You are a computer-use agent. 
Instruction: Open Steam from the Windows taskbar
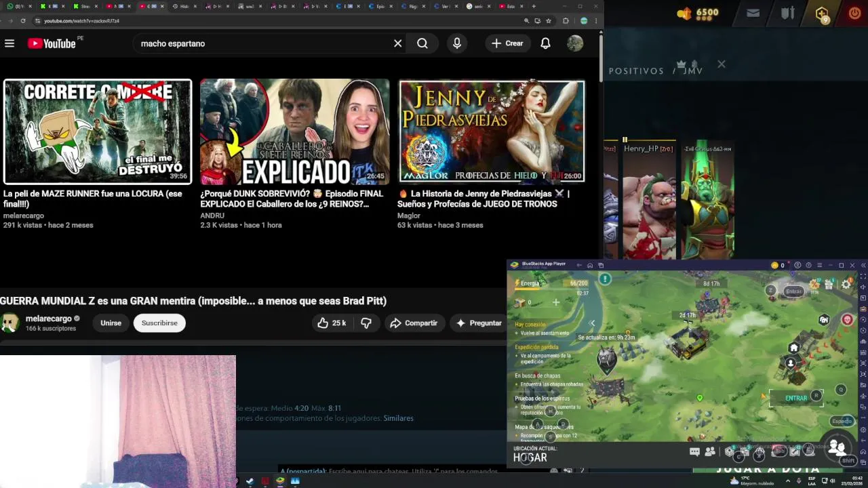tap(250, 481)
